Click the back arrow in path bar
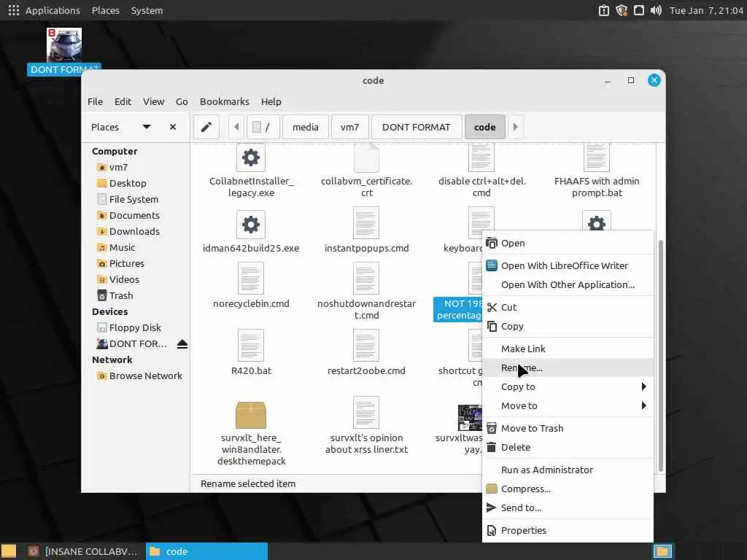The height and width of the screenshot is (560, 747). pyautogui.click(x=236, y=127)
